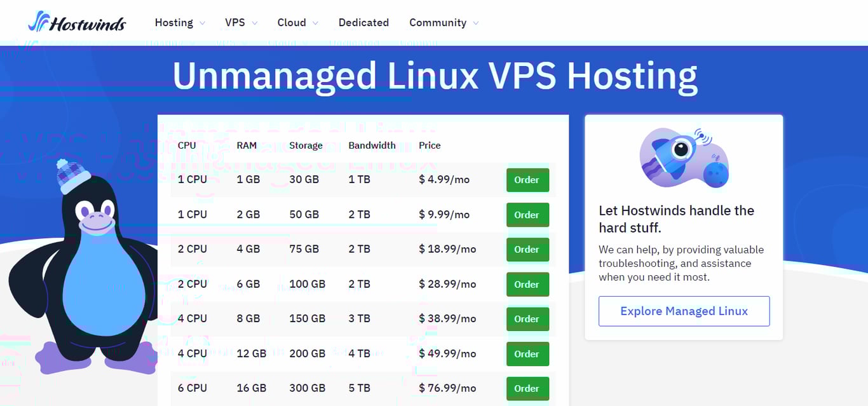Screen dimensions: 868x406
Task: Order the $28.99/mo plan
Action: (527, 284)
